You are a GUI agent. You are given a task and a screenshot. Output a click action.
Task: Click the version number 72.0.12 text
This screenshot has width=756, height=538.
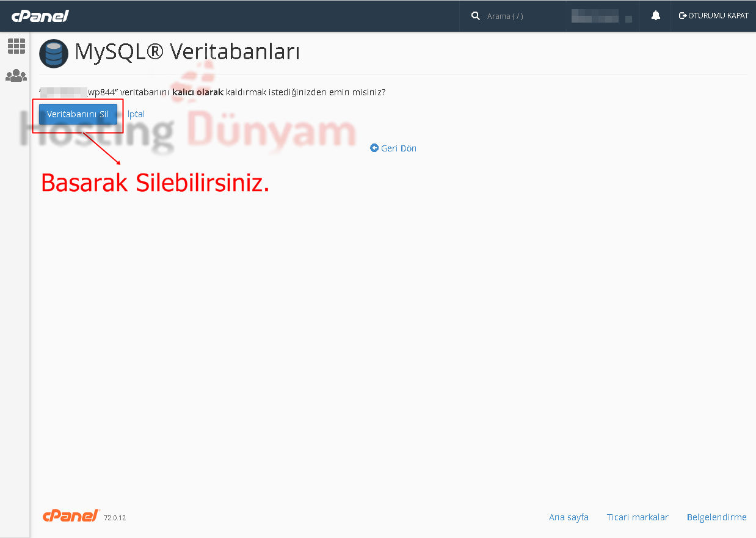pos(115,518)
